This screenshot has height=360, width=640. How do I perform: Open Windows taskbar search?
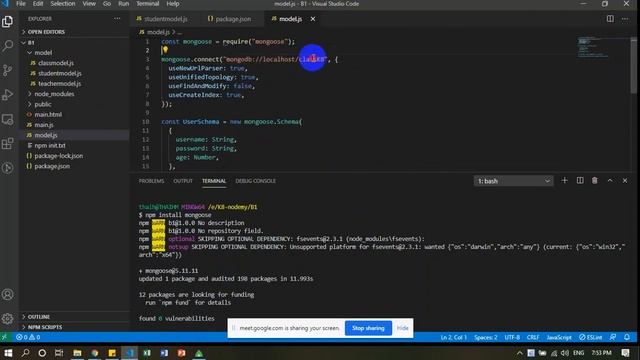pyautogui.click(x=25, y=353)
